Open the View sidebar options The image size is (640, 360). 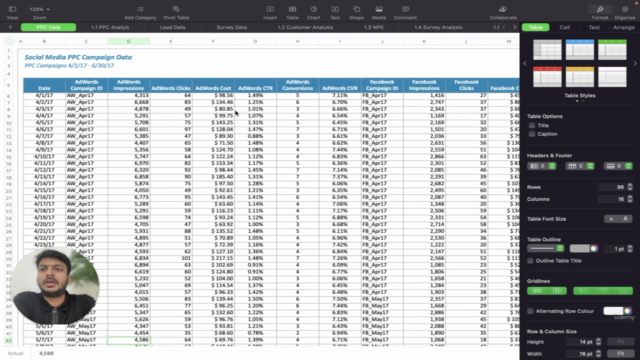tap(12, 9)
